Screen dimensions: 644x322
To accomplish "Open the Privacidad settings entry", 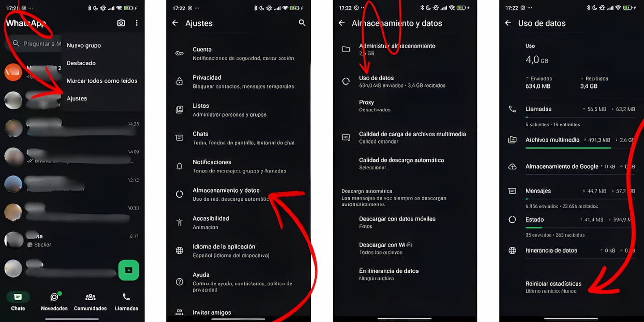I will click(238, 81).
